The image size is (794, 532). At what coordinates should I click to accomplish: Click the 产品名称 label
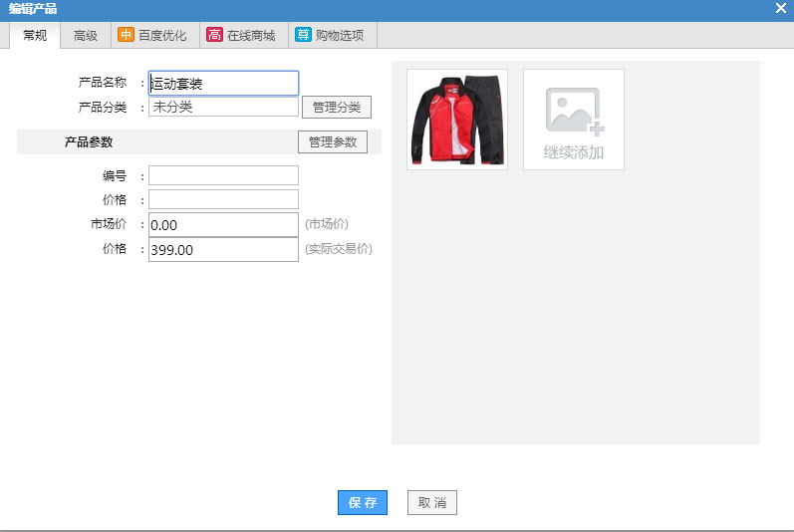103,83
